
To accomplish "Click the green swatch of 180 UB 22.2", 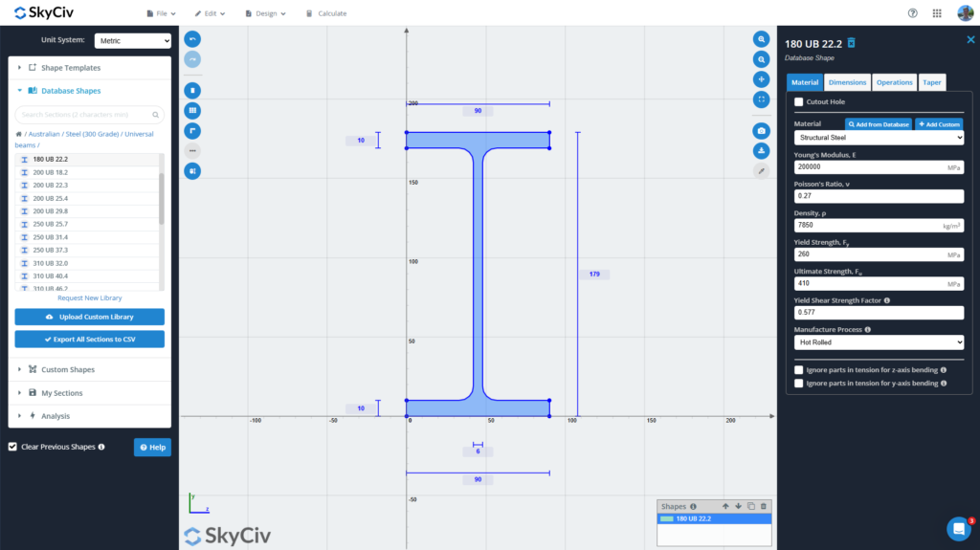I will pos(667,518).
